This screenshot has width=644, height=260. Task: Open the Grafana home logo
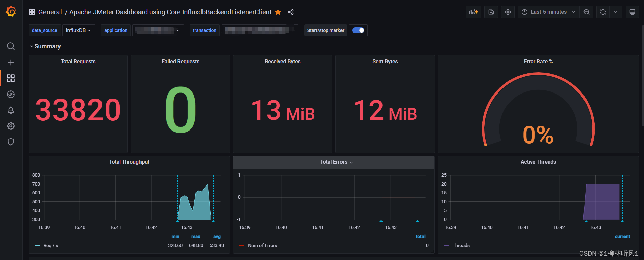coord(11,11)
